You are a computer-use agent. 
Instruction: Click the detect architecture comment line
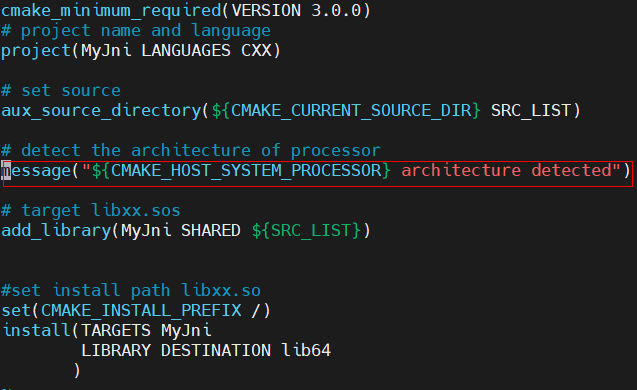191,150
